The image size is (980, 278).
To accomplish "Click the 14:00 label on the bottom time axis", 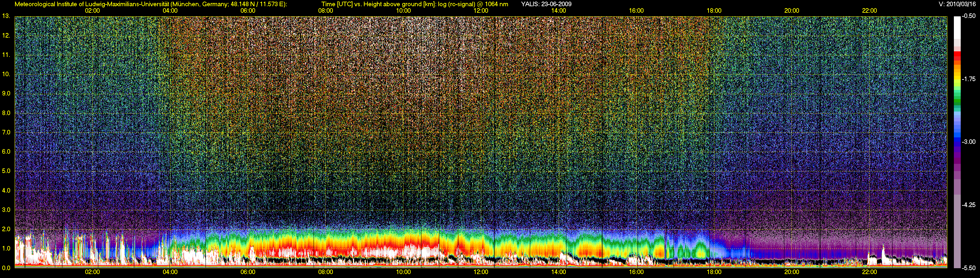I will [x=559, y=272].
